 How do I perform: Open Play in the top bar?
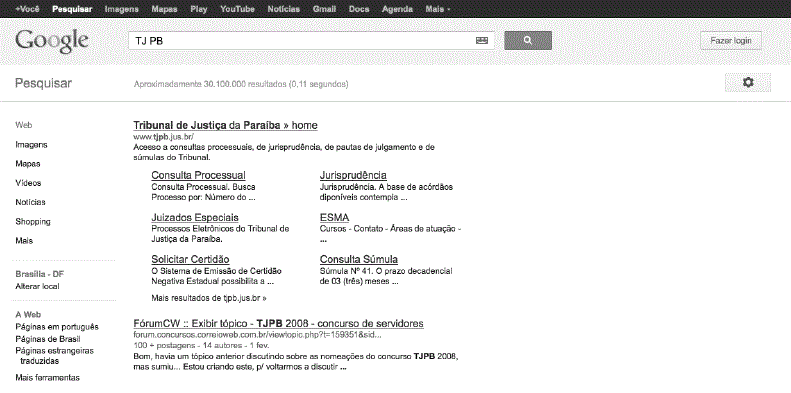point(199,9)
